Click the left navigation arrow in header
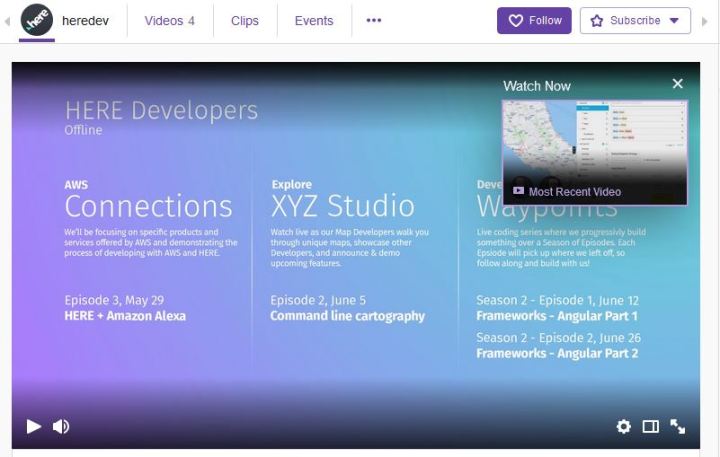This screenshot has width=720, height=457. click(7, 21)
